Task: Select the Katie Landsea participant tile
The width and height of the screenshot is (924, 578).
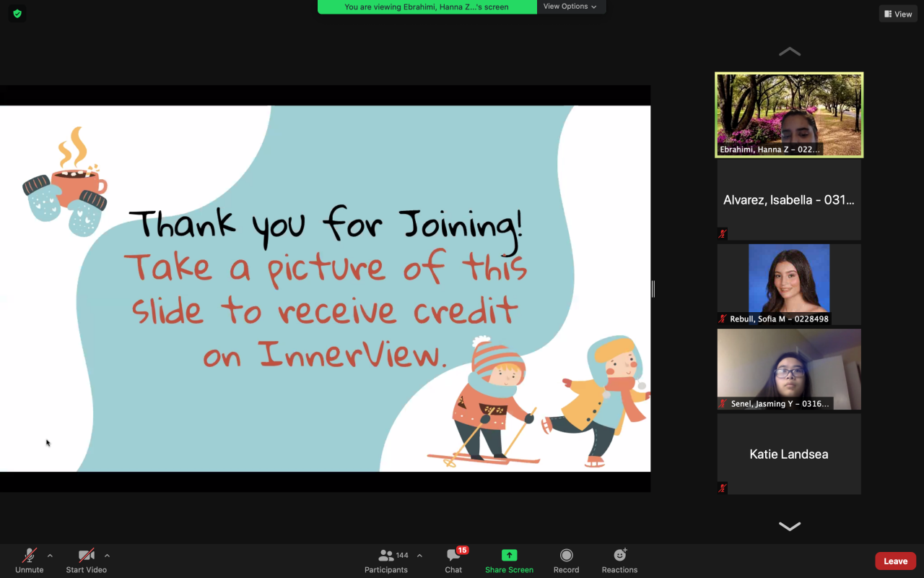Action: pos(789,454)
